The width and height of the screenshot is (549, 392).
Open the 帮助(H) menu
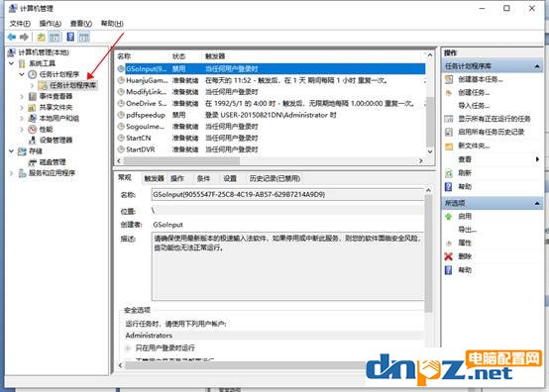tap(112, 24)
